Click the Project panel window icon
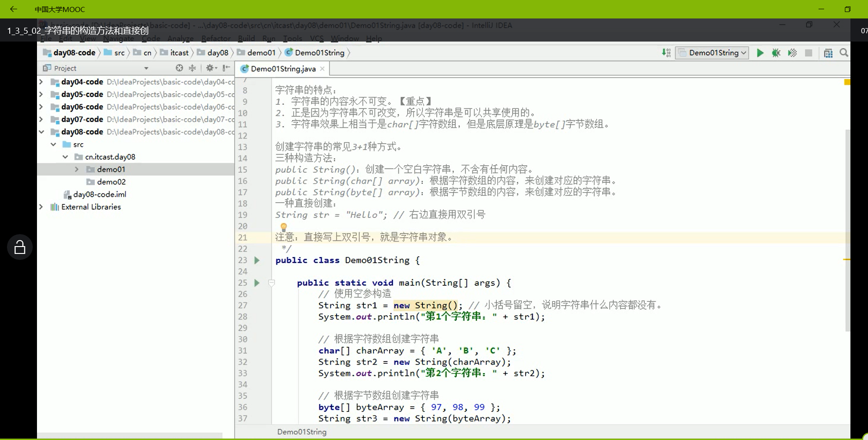868x440 pixels. click(x=47, y=68)
